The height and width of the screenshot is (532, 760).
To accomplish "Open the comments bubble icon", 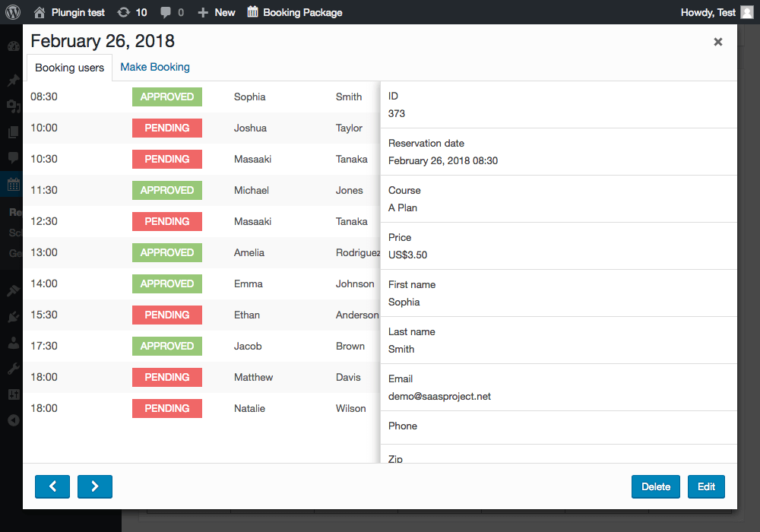I will tap(166, 12).
